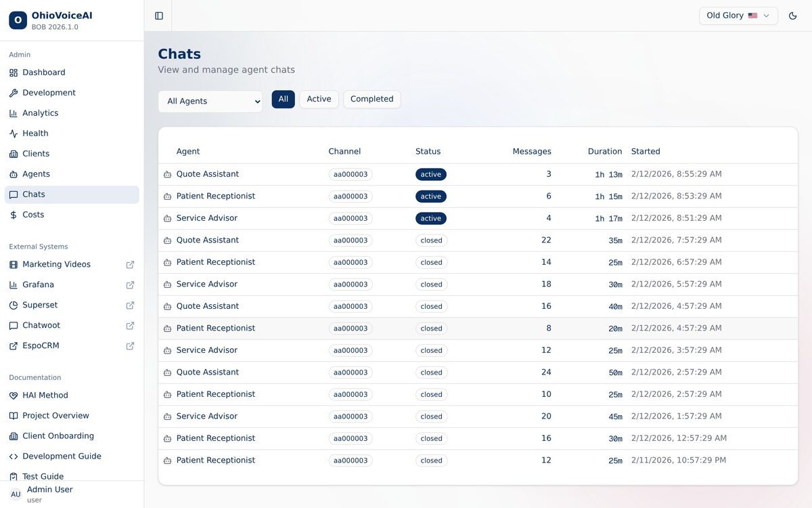Click the Health pulse icon
This screenshot has height=508, width=812.
(x=14, y=133)
